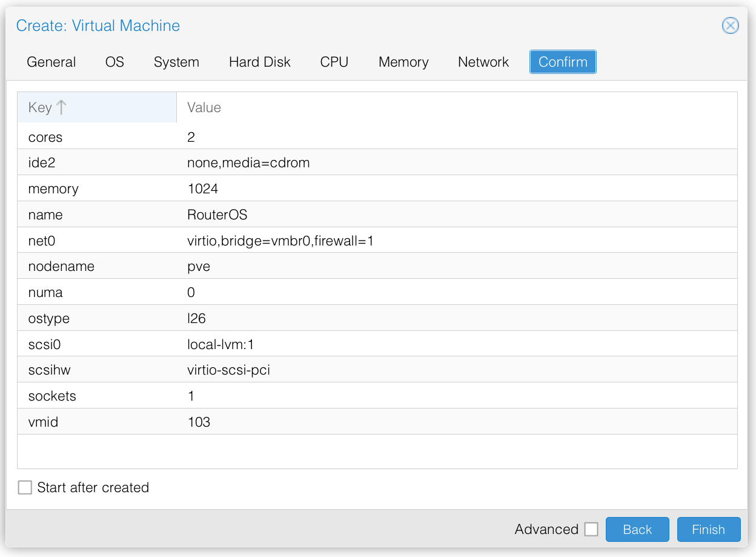Select the scsi0 row key

(x=45, y=345)
